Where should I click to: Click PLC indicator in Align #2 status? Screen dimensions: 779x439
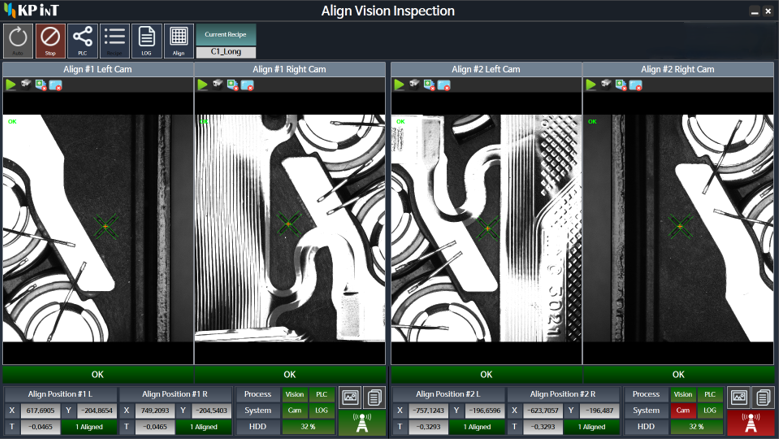tap(710, 394)
